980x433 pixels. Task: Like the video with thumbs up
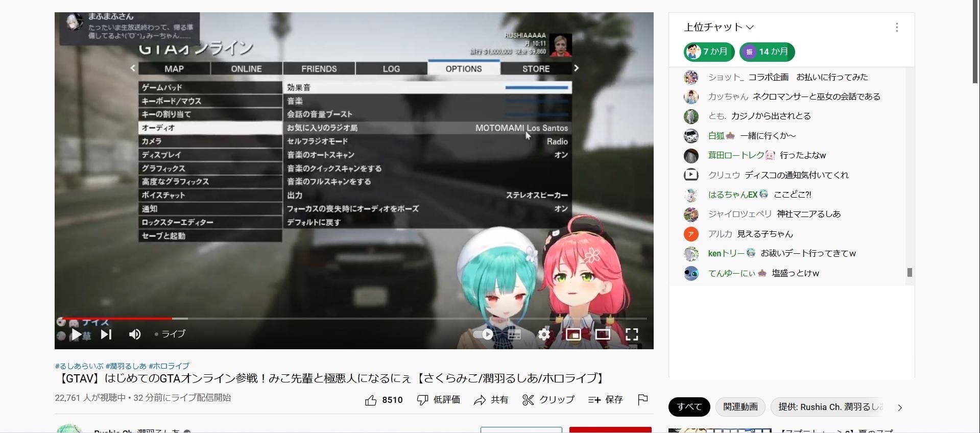pyautogui.click(x=371, y=400)
